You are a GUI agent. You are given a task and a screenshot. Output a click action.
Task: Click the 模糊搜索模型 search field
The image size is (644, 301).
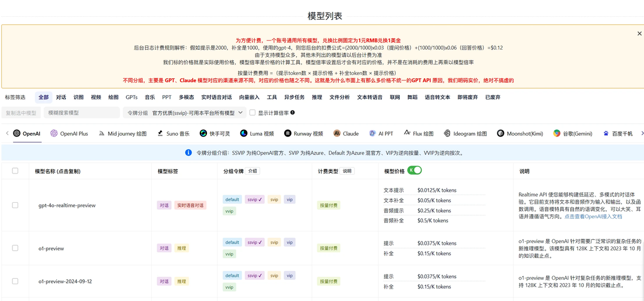point(82,112)
